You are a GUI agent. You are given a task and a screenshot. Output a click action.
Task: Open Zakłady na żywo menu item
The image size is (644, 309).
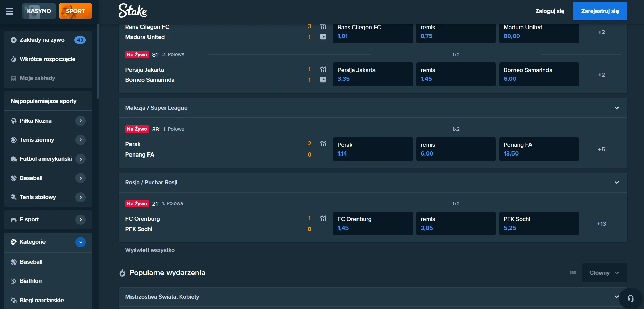(x=48, y=40)
